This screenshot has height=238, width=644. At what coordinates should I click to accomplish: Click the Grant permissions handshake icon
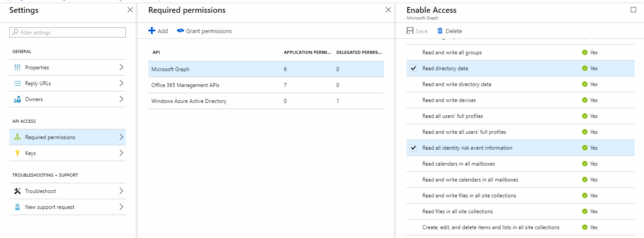tap(180, 31)
